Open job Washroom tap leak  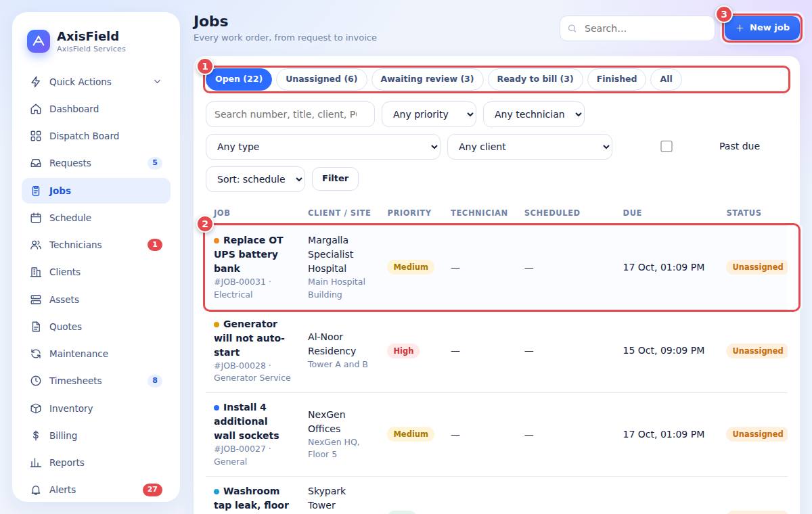tap(251, 498)
